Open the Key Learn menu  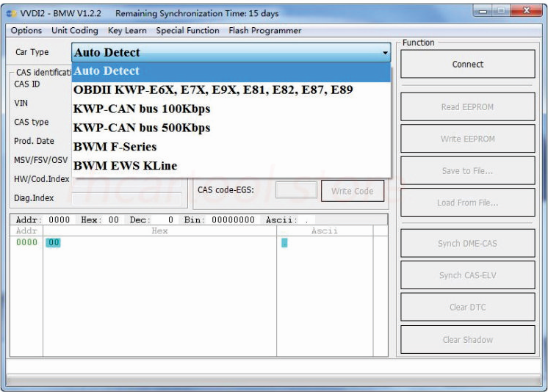click(127, 30)
